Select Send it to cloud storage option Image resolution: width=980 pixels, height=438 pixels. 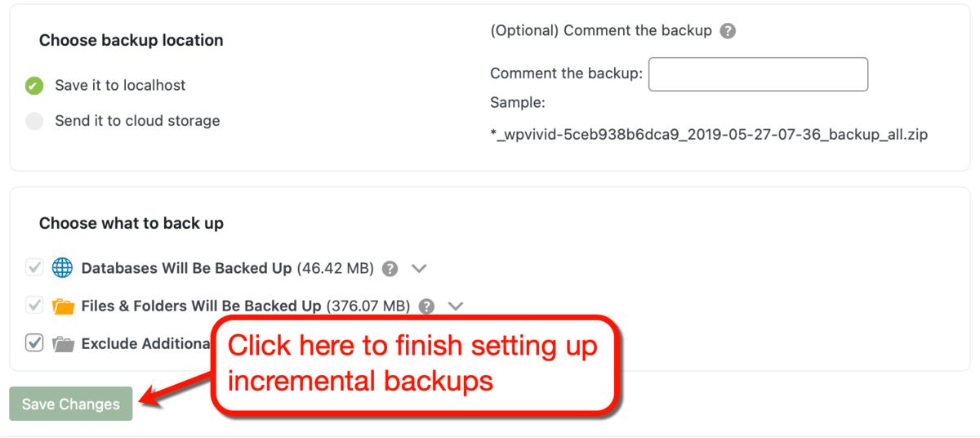[x=34, y=121]
